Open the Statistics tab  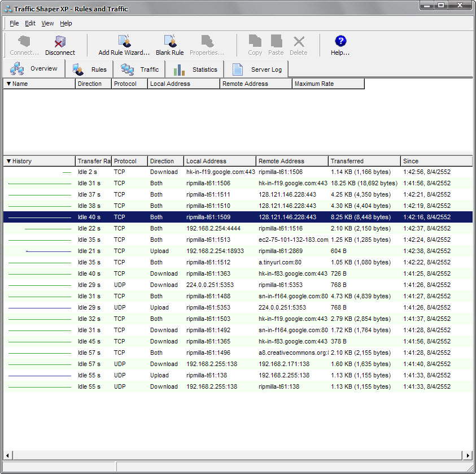pyautogui.click(x=195, y=69)
